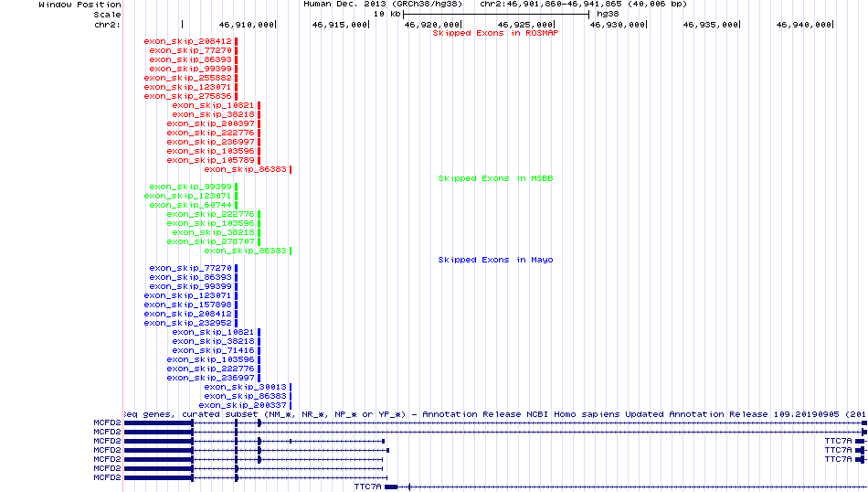Click red exon_skip_208412 item in ROSMAP track
The width and height of the screenshot is (868, 492).
(x=187, y=41)
